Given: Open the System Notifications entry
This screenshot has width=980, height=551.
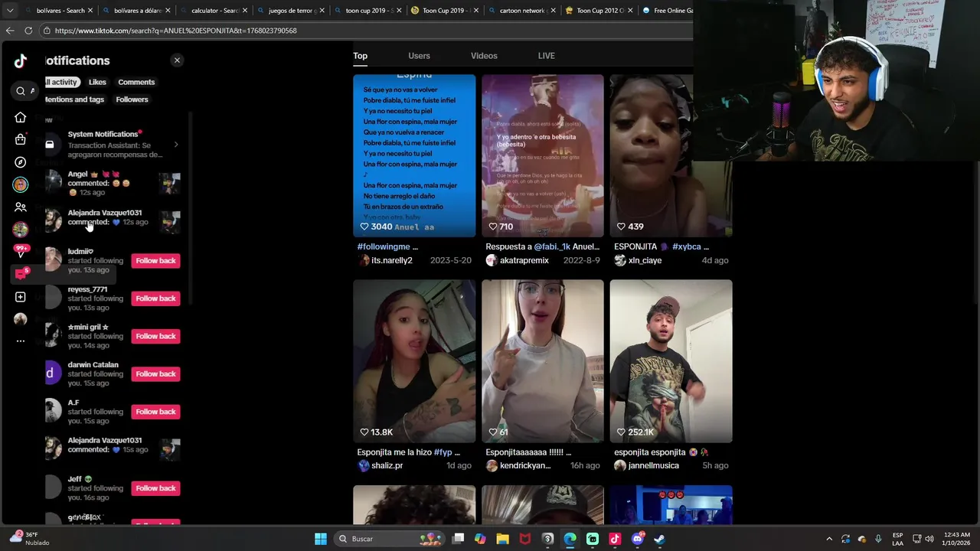Looking at the screenshot, I should (x=113, y=144).
